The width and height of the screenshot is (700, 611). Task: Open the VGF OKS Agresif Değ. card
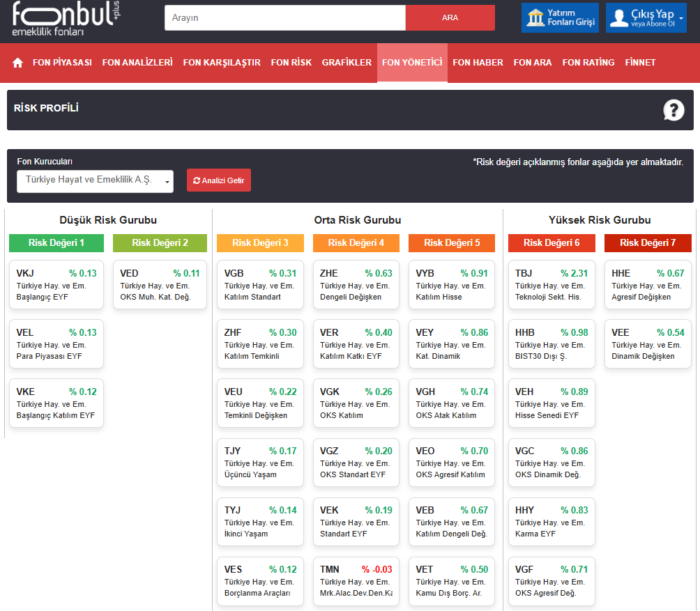(x=551, y=581)
